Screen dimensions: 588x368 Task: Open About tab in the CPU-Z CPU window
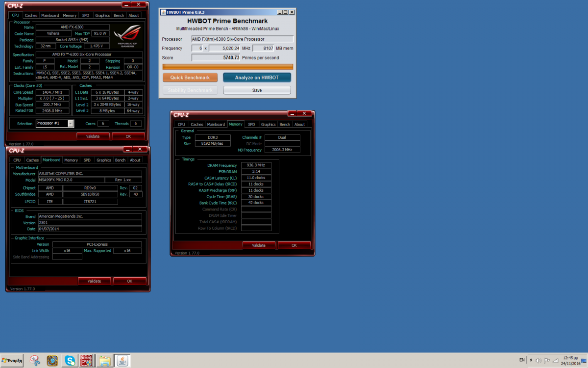point(134,15)
